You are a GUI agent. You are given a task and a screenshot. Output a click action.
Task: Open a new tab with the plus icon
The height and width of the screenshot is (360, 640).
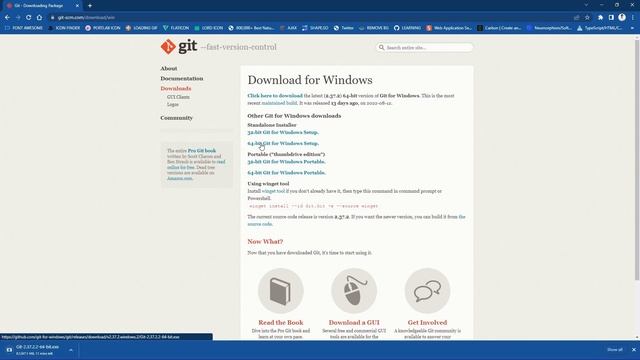pos(90,6)
